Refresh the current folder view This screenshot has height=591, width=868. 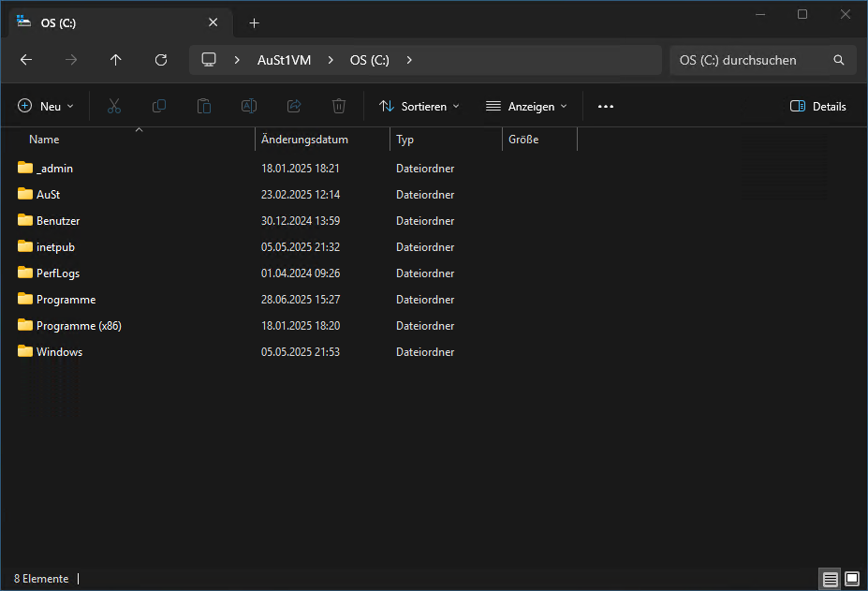[x=161, y=60]
